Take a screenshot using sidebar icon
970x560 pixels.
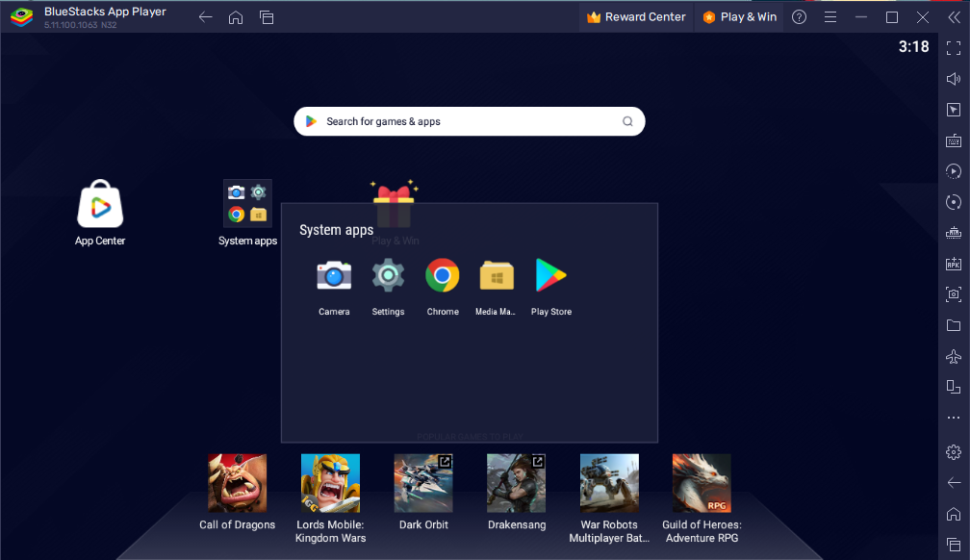pyautogui.click(x=954, y=294)
